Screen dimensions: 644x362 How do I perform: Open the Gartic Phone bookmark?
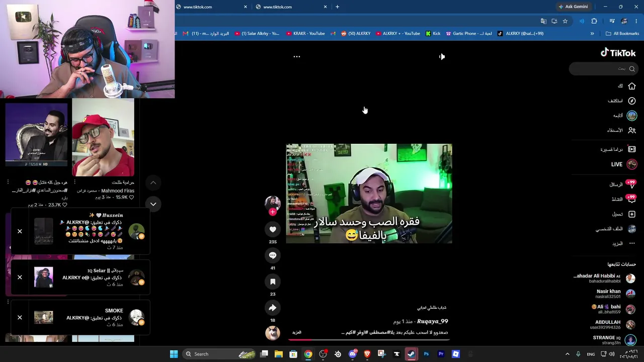coord(469,34)
